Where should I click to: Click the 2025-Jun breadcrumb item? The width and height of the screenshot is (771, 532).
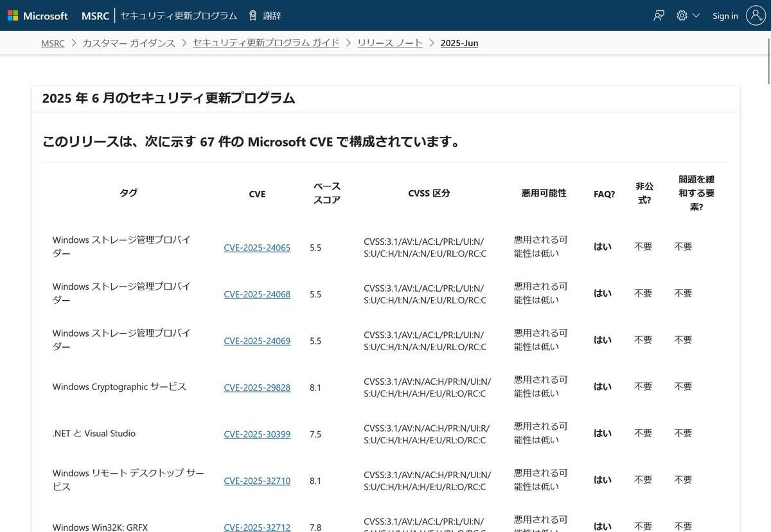click(459, 43)
